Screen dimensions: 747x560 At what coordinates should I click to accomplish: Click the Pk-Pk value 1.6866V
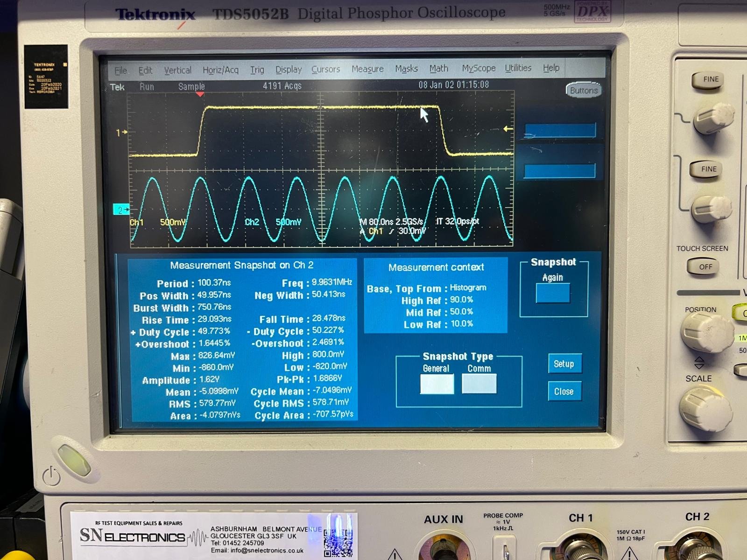[327, 378]
